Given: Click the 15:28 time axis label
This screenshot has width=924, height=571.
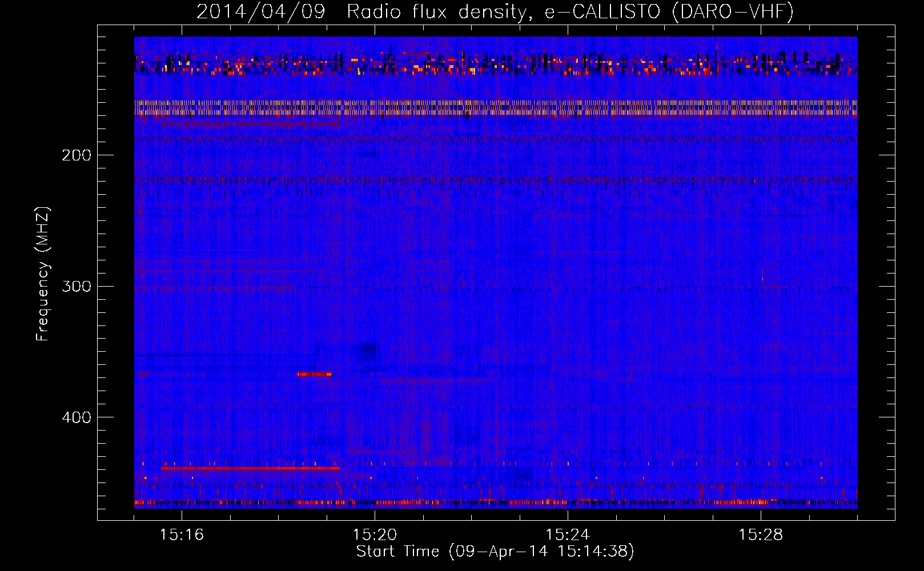Looking at the screenshot, I should 761,534.
